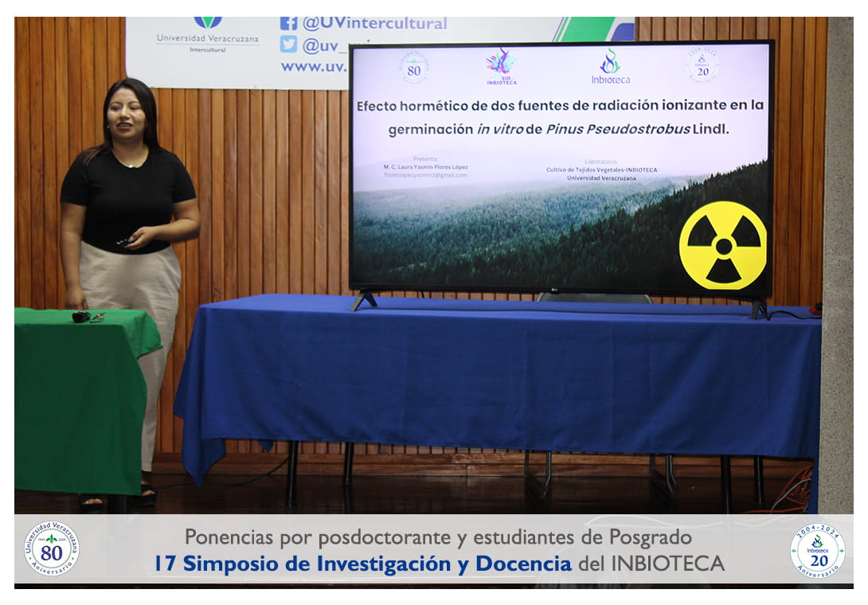
Task: Click the green Inbioteca flame logo on the slide
Action: coord(610,67)
